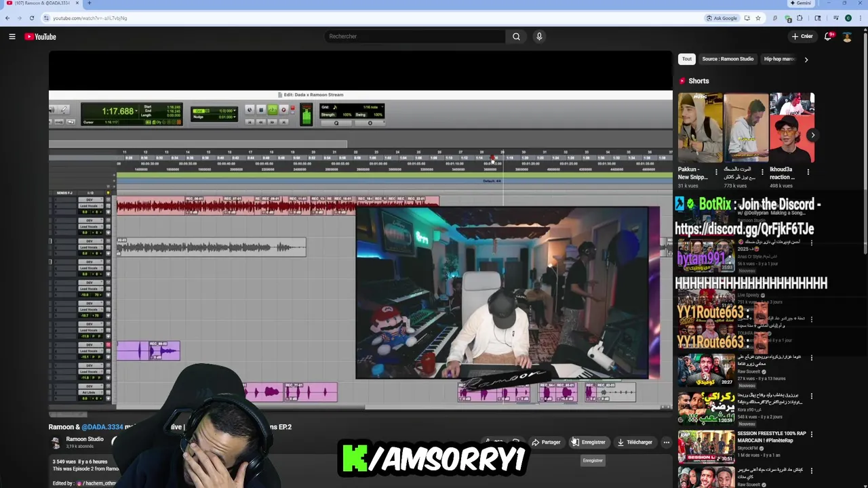The image size is (868, 488).
Task: Reload the page with the refresh icon
Action: (x=31, y=18)
